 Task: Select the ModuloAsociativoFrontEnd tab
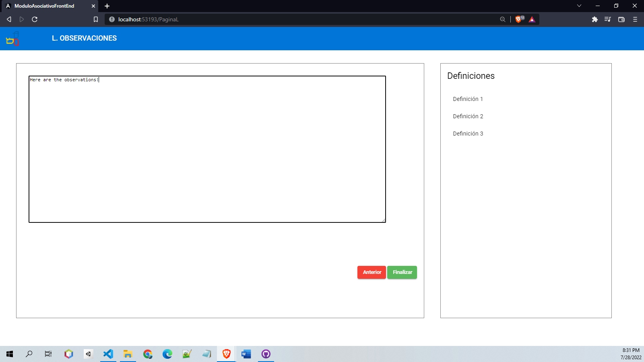[x=49, y=6]
